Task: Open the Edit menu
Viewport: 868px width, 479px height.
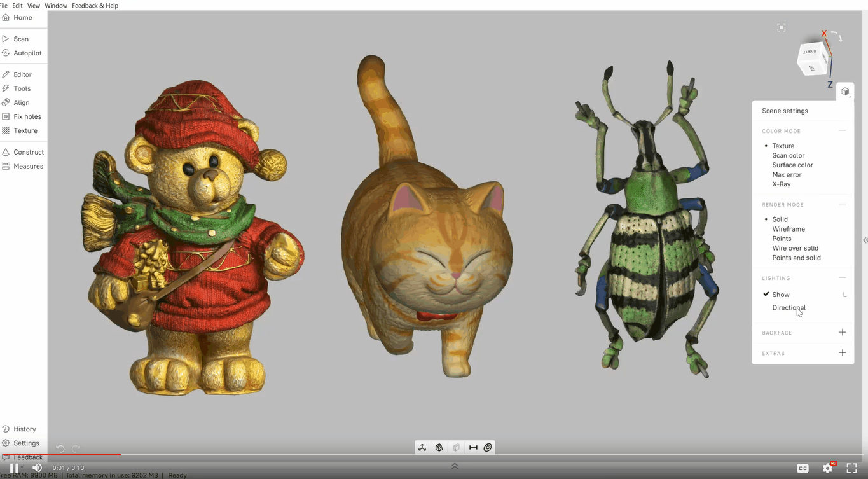Action: (17, 6)
